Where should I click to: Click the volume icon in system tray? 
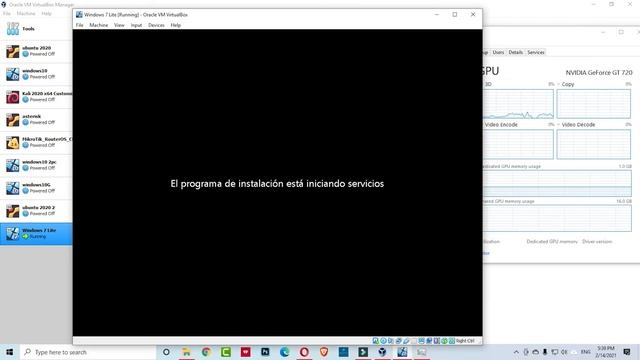564,352
